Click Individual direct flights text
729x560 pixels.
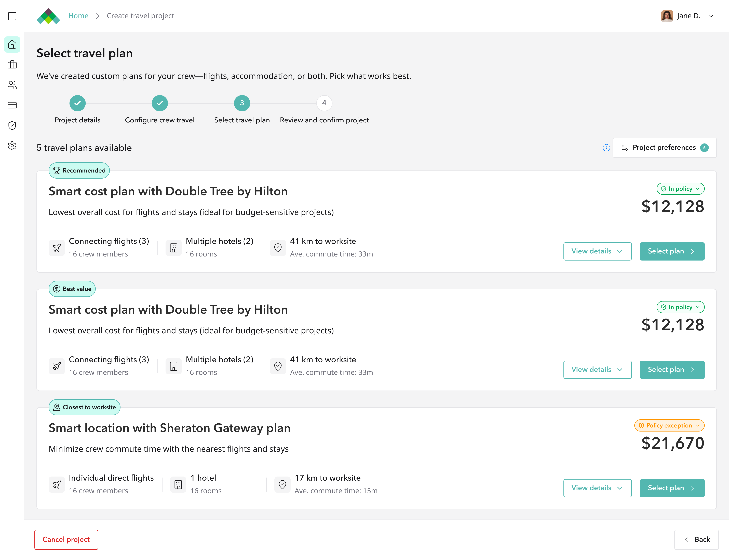pos(111,478)
